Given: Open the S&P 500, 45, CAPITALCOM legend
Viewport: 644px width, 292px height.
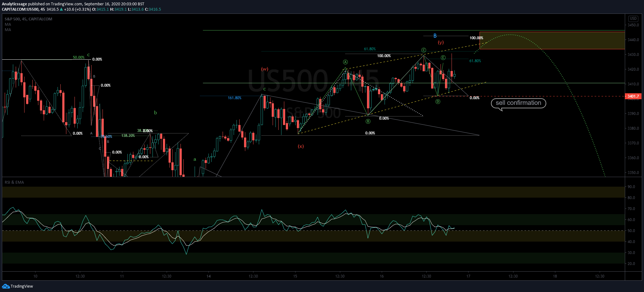Looking at the screenshot, I should point(28,19).
